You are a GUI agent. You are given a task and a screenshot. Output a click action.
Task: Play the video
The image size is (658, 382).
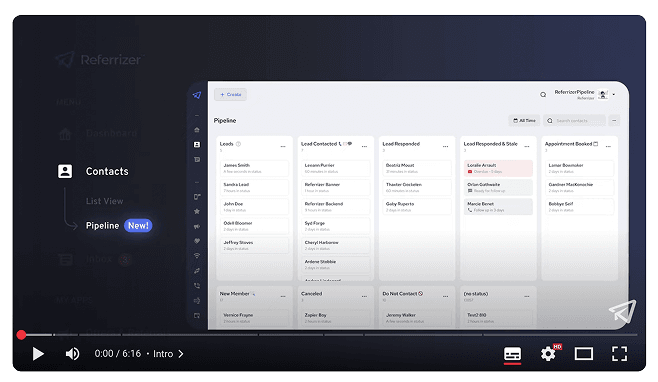tap(38, 354)
